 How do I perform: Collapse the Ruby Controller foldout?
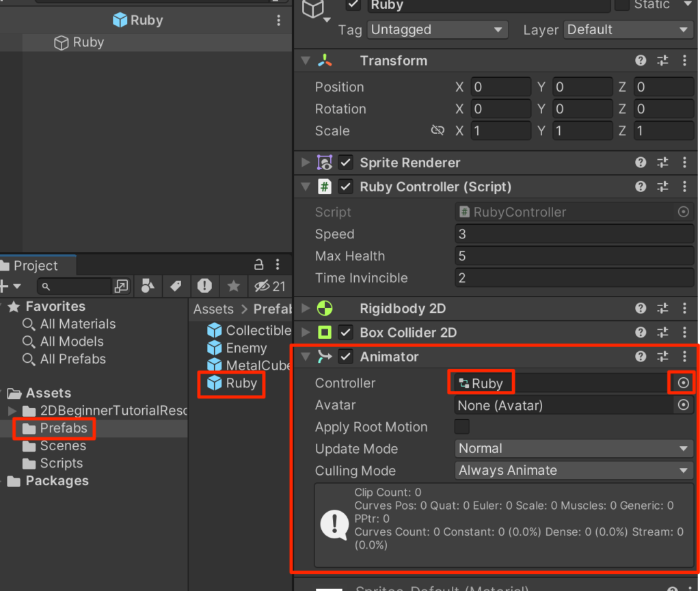point(306,187)
